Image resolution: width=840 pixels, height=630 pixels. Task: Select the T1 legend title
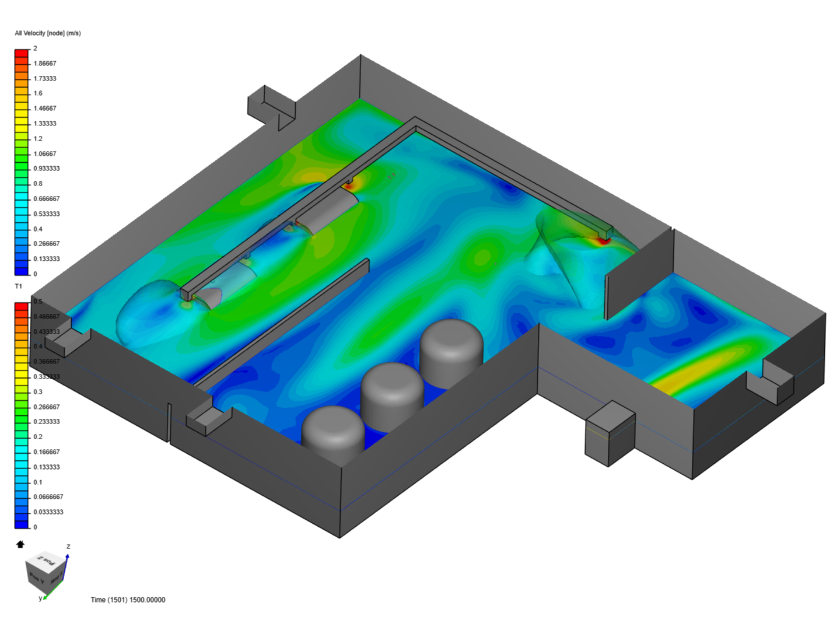tap(19, 286)
